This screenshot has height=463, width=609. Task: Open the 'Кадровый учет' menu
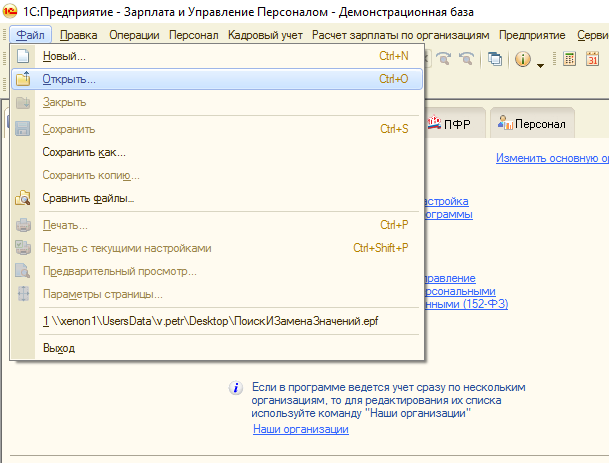click(x=265, y=35)
